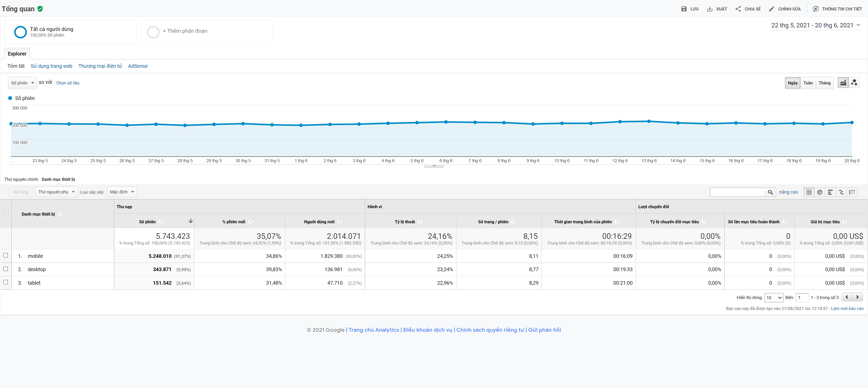
Task: Open the Mặc định sort type dropdown
Action: tap(122, 192)
